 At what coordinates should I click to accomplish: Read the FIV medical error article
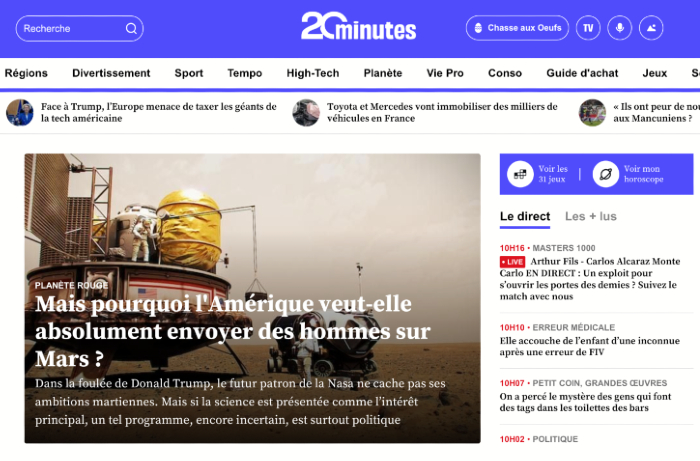[590, 346]
